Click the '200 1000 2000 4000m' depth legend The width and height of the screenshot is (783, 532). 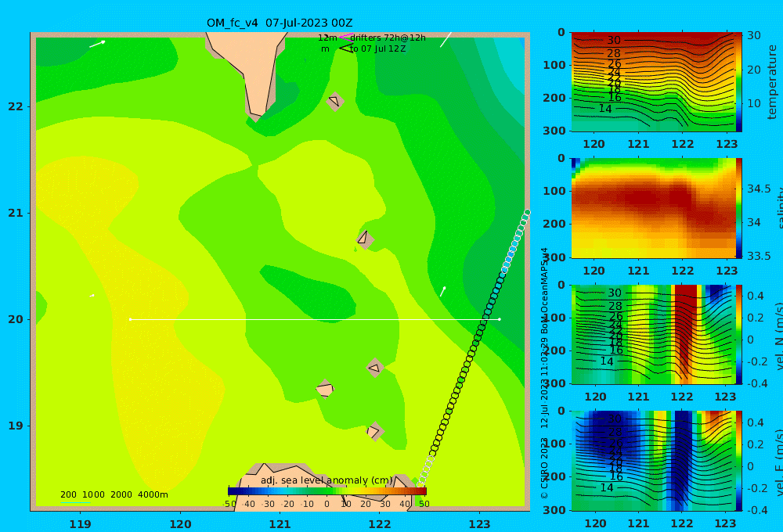pyautogui.click(x=114, y=494)
